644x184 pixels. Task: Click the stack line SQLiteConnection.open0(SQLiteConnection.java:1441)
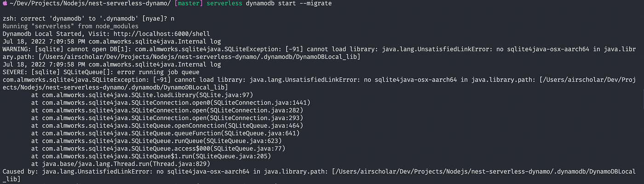(171, 102)
